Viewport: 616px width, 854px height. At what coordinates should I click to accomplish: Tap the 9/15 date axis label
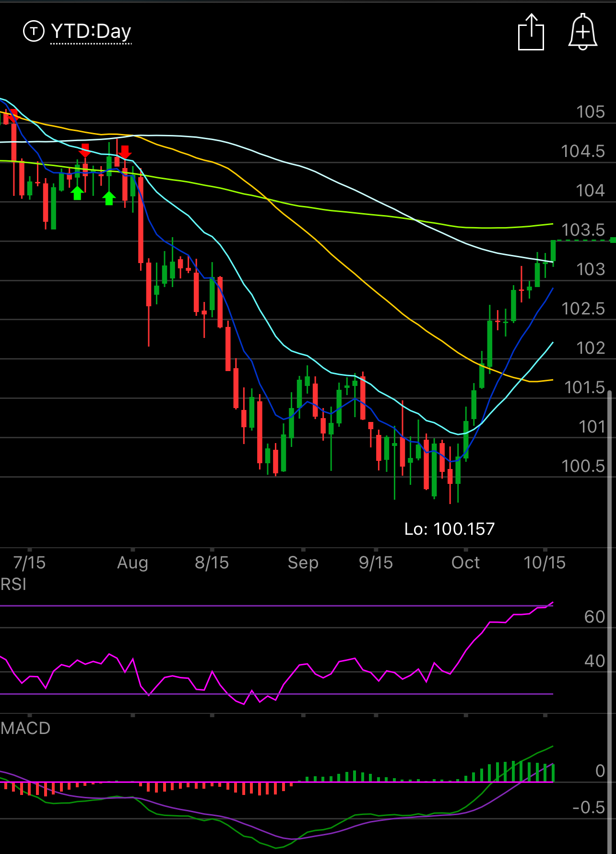click(376, 563)
